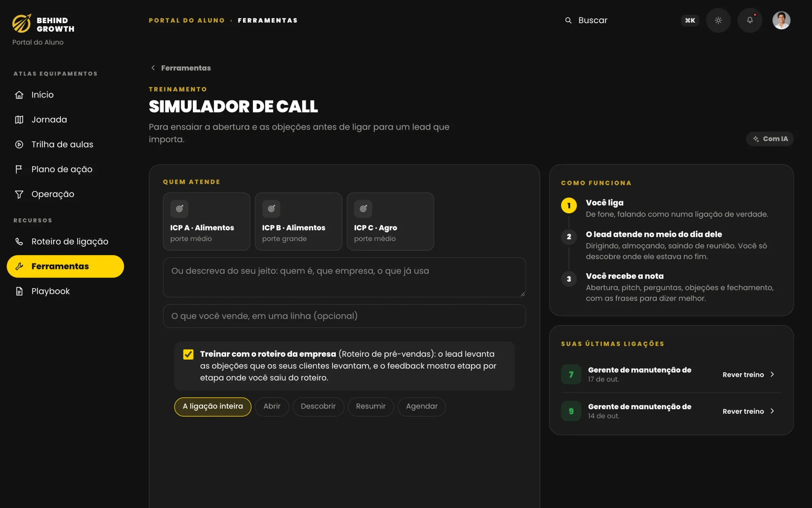Screen dimensions: 812x508
Task: Open the notifications bell
Action: [x=750, y=20]
